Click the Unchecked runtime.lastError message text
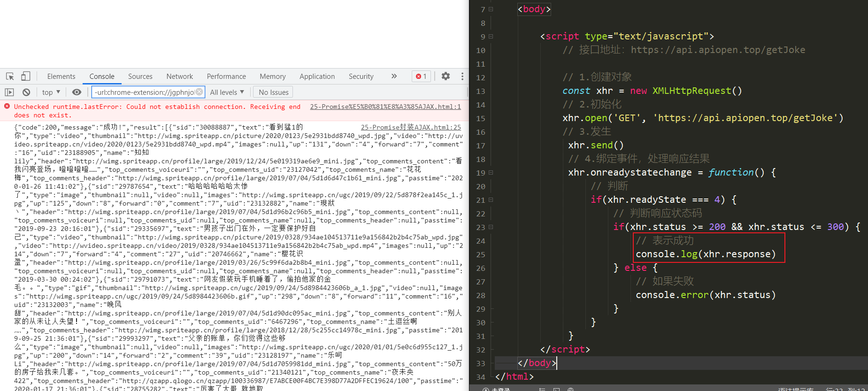The image size is (868, 391). (157, 111)
